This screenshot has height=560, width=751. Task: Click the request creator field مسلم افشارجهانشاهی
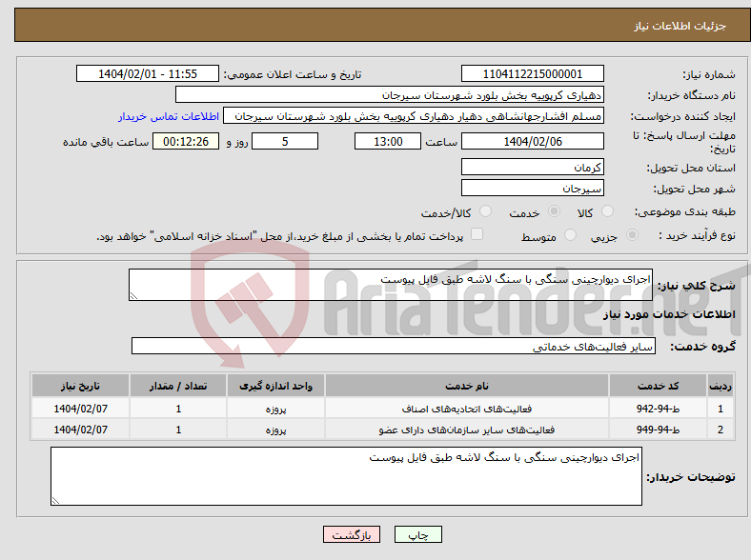(x=414, y=116)
